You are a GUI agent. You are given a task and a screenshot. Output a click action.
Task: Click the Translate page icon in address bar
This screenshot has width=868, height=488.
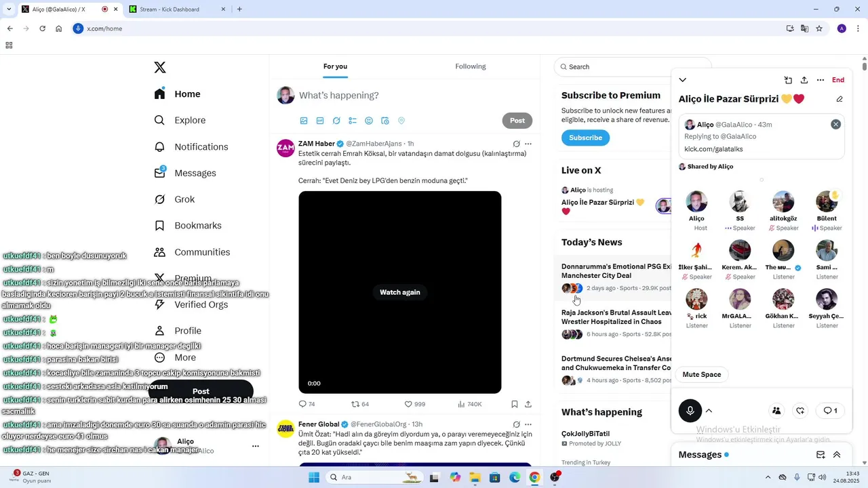pos(804,28)
